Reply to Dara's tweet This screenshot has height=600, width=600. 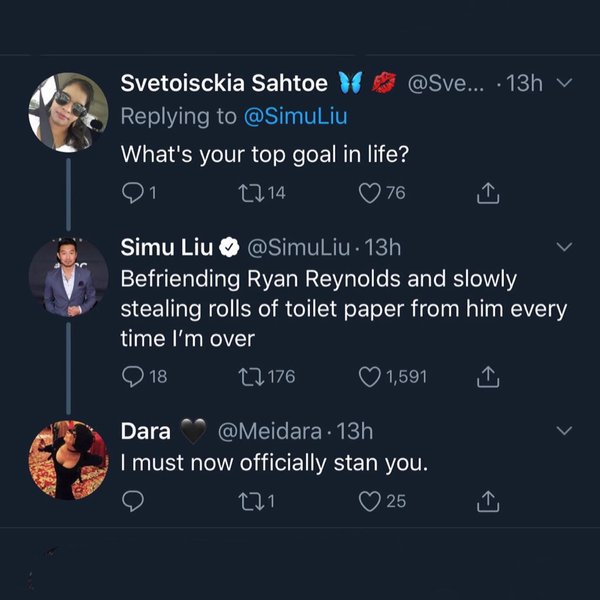click(132, 500)
